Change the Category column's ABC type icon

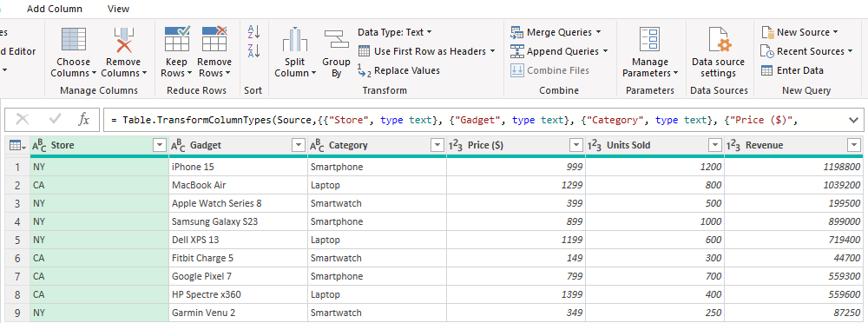pyautogui.click(x=317, y=145)
